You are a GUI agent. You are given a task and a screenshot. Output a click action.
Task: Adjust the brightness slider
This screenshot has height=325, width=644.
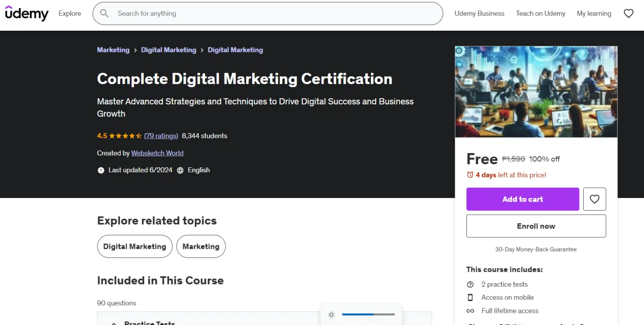[x=368, y=314]
